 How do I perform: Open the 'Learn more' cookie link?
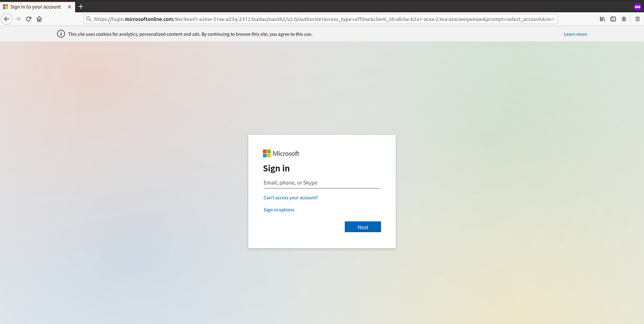[x=575, y=33]
